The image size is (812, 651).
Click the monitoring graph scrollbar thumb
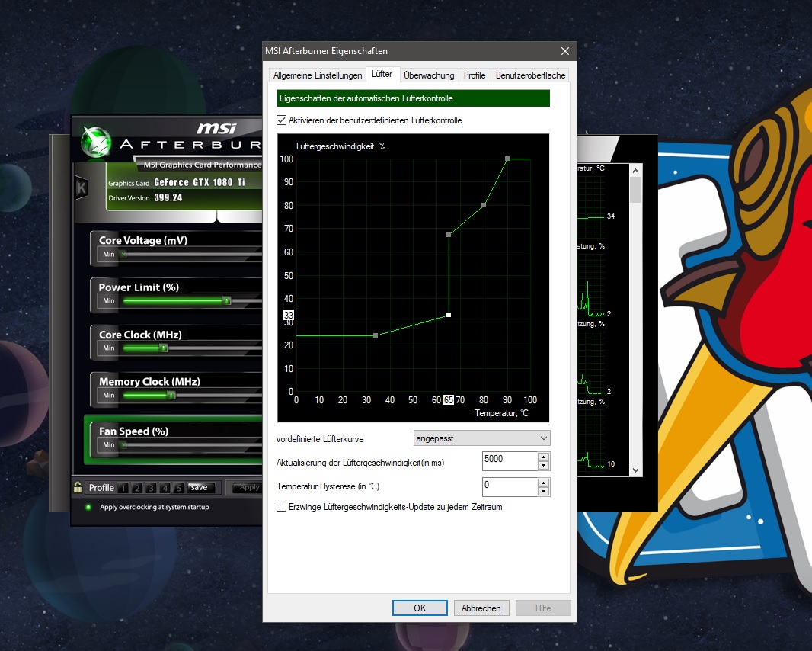click(x=635, y=190)
